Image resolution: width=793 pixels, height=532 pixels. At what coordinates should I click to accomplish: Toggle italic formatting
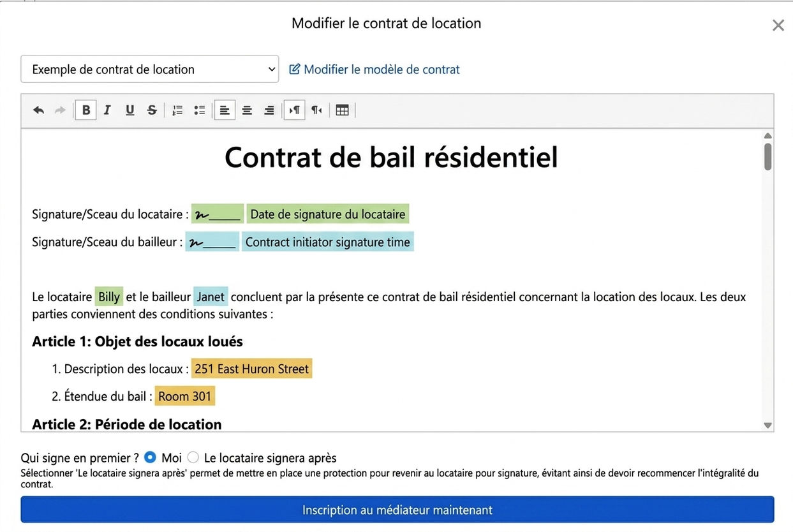[107, 110]
